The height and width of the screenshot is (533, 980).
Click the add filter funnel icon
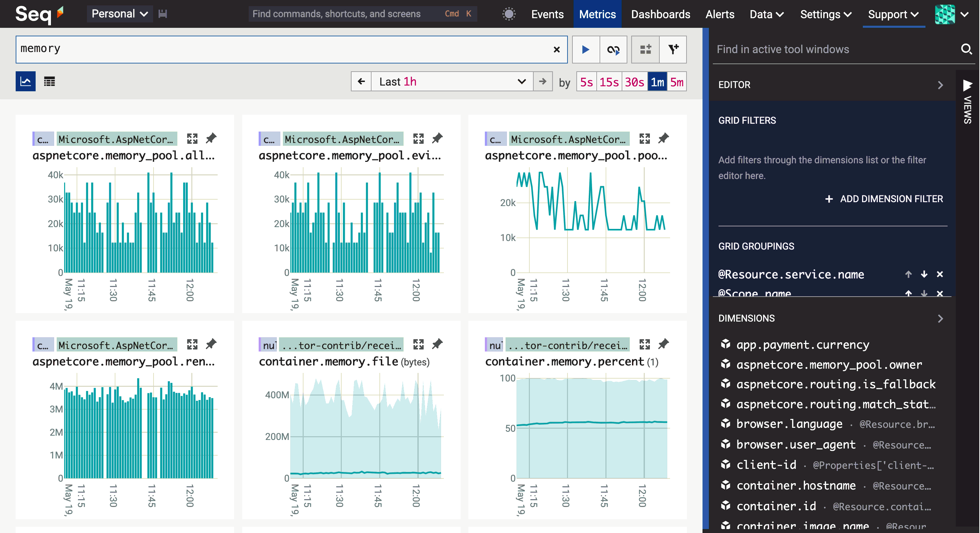673,50
